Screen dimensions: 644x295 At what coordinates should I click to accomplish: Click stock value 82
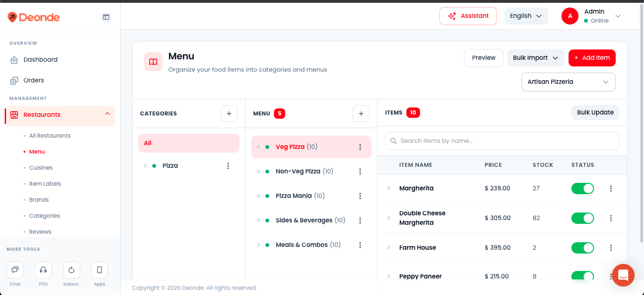[x=537, y=218]
